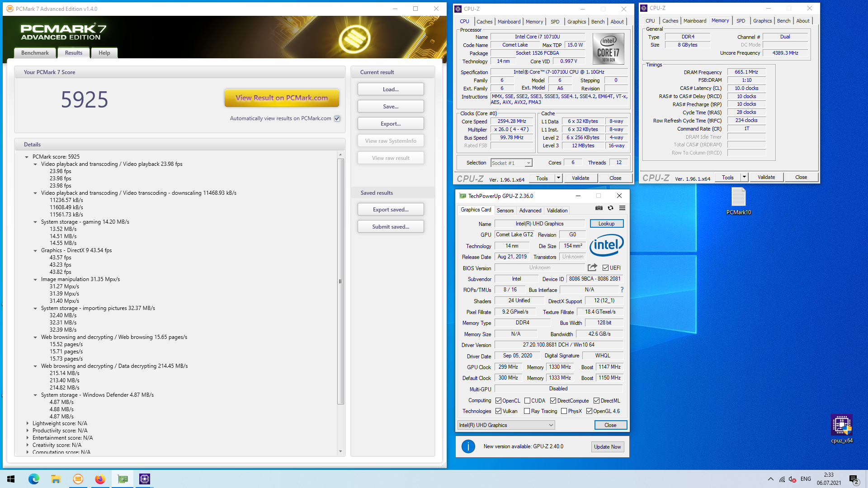Click the cpuz_x64 desktop icon
The image size is (868, 488).
(x=841, y=428)
